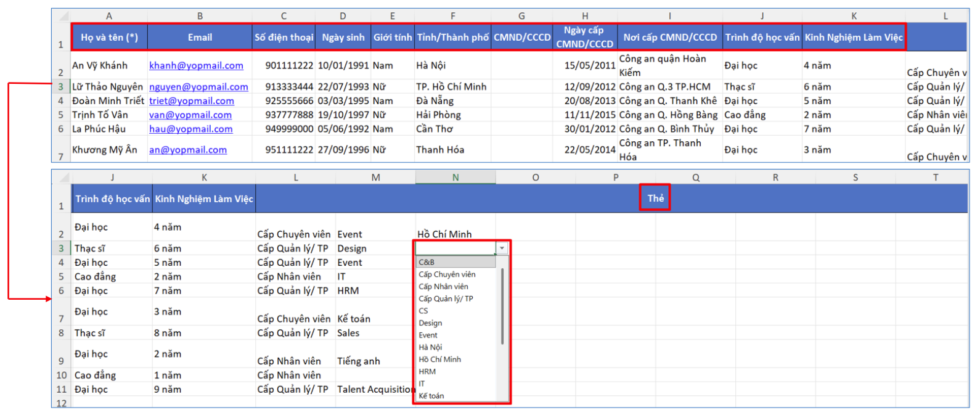Open the nguyen@yopmail.com email link
This screenshot has width=980, height=415.
[198, 87]
